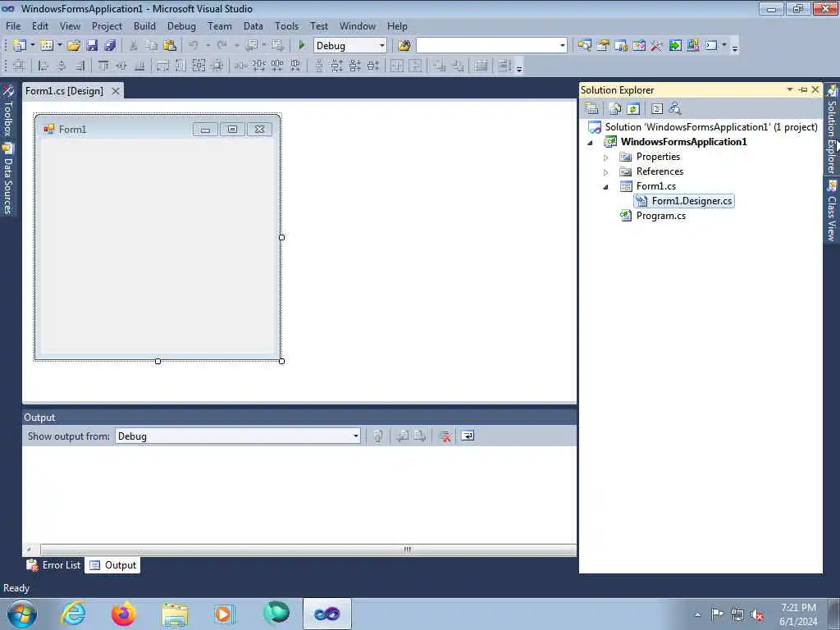Open Firefox from the taskbar
Viewport: 840px width, 630px height.
pos(124,614)
